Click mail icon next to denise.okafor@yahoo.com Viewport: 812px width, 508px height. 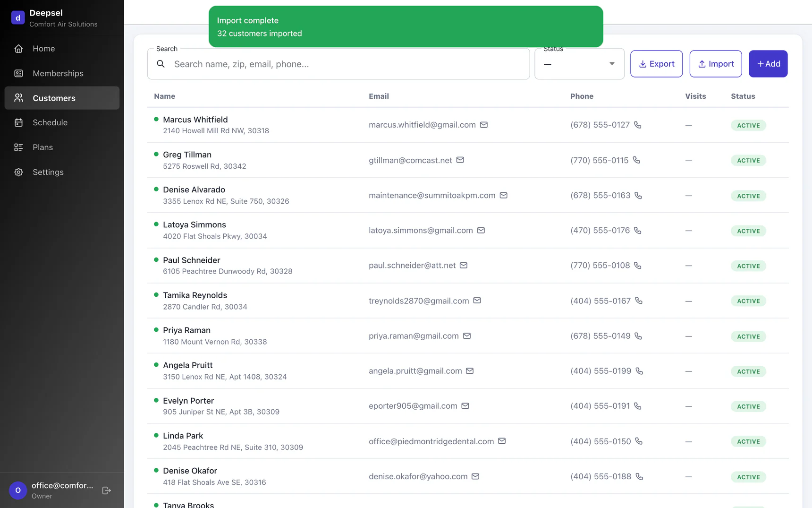pyautogui.click(x=475, y=476)
